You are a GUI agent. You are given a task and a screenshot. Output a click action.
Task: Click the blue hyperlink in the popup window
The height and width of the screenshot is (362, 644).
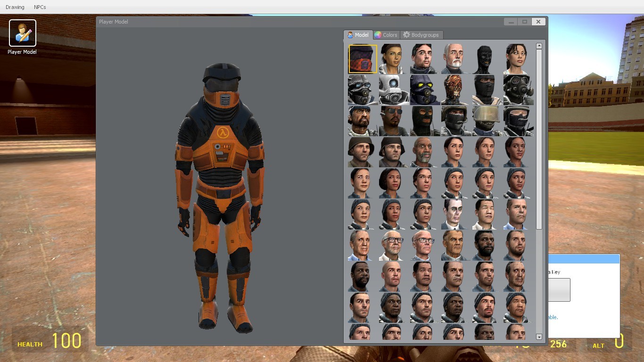click(553, 317)
